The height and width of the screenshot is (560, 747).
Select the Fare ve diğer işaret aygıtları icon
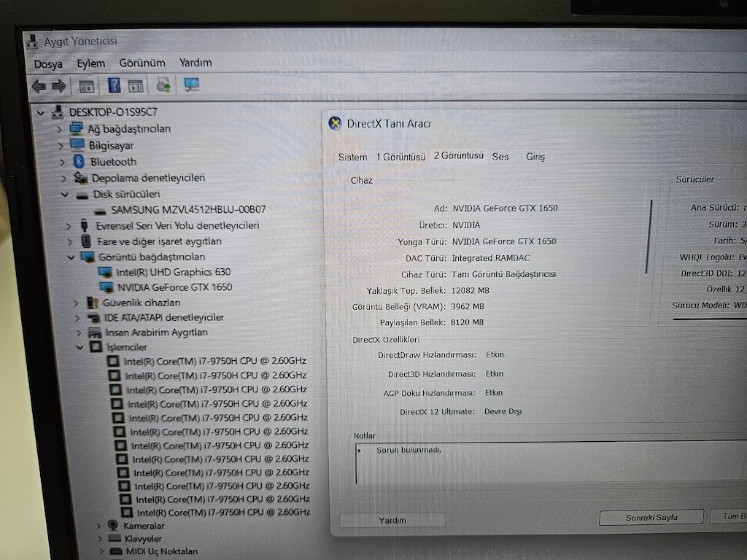[86, 241]
